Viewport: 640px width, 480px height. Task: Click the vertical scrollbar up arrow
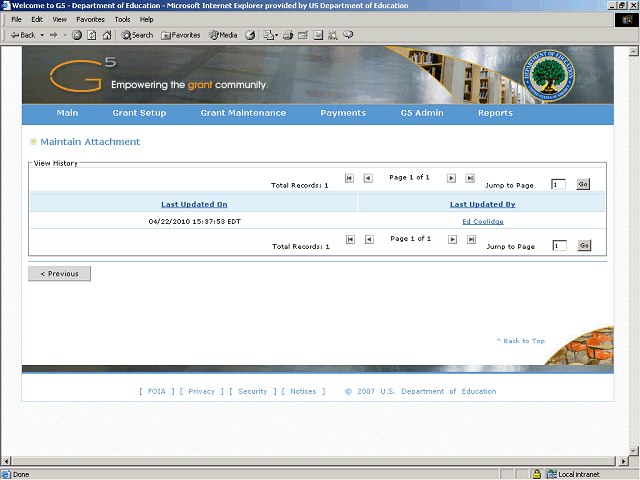[x=633, y=51]
